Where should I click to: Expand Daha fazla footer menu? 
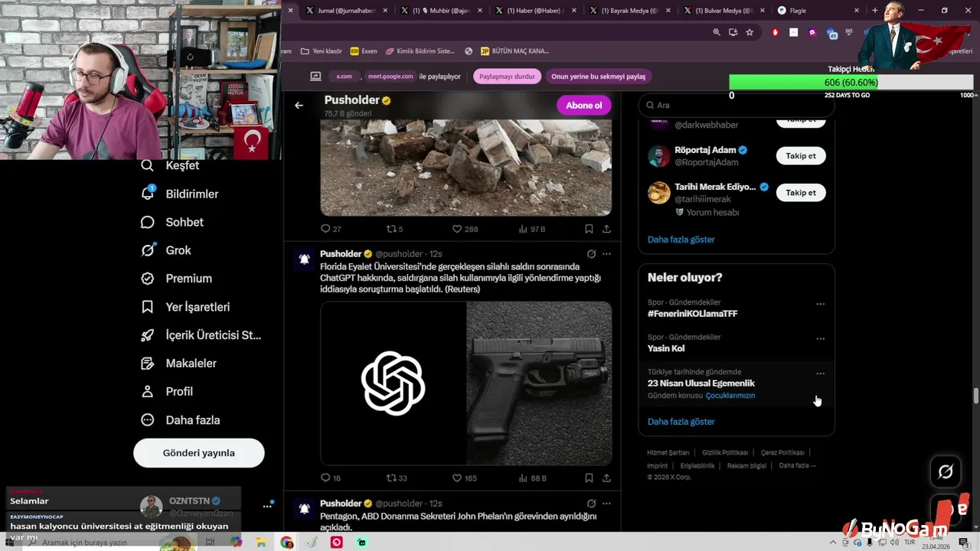pyautogui.click(x=798, y=465)
